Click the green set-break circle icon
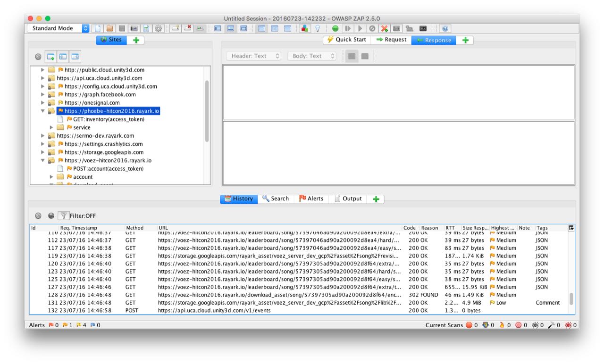Screen dimensions: 604x364 pos(336,28)
